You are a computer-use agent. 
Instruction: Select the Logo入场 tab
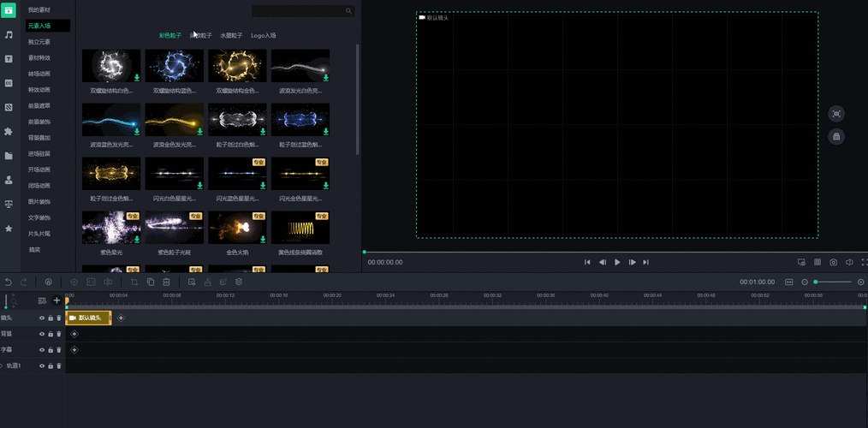(x=264, y=35)
